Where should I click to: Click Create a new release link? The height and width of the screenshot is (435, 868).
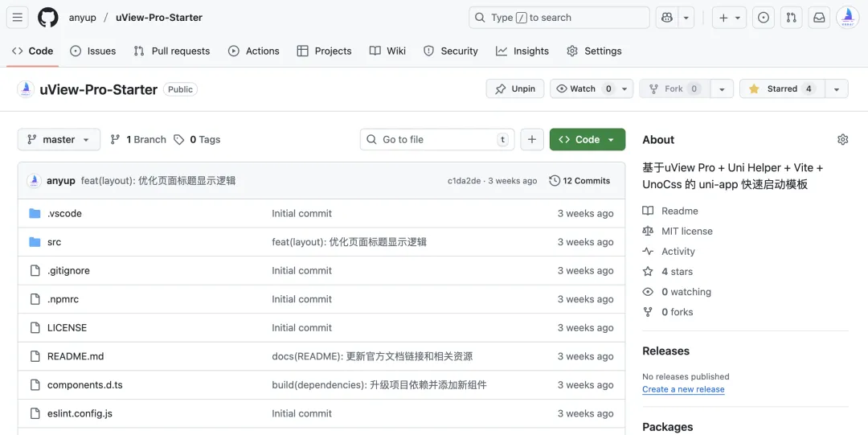click(683, 389)
